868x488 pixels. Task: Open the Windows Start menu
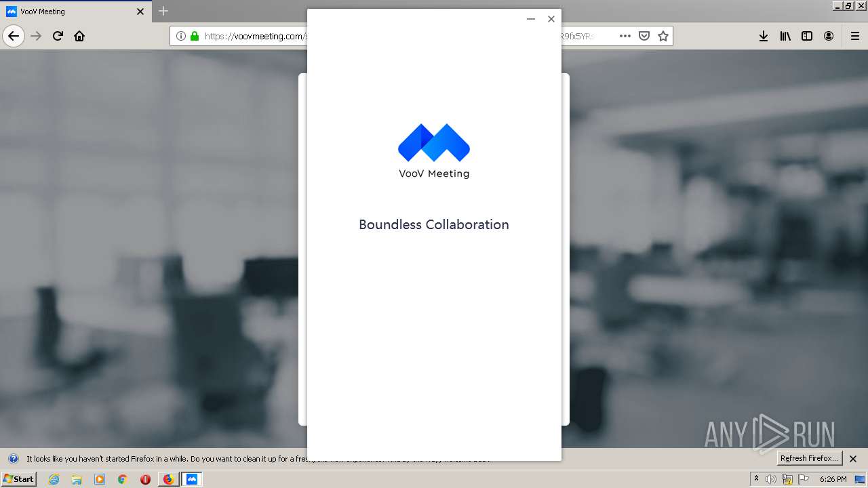(x=19, y=479)
